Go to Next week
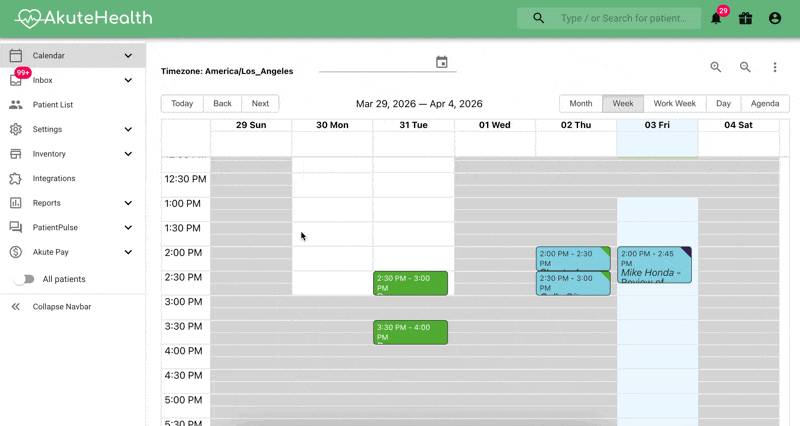Image resolution: width=800 pixels, height=426 pixels. pyautogui.click(x=260, y=104)
